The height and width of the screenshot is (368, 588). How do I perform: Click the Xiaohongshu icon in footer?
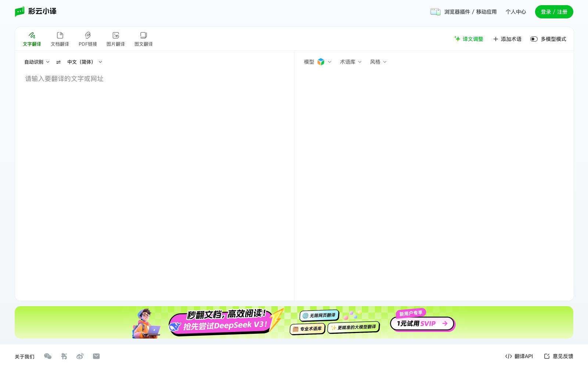64,356
